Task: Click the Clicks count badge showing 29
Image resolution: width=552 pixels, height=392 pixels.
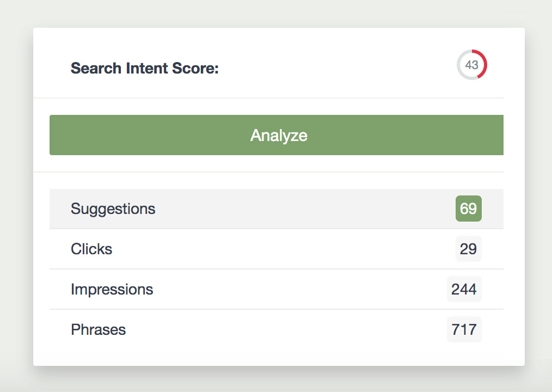Action: click(468, 249)
